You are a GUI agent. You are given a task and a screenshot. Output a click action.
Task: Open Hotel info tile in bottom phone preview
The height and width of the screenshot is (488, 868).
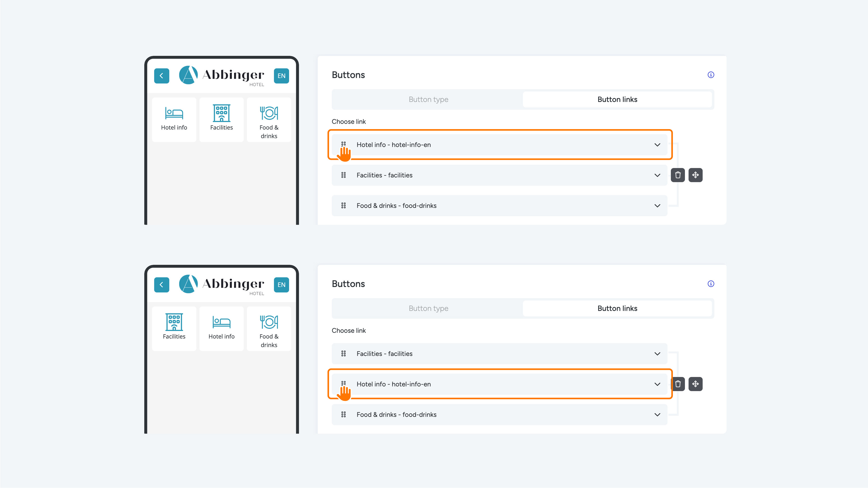click(221, 329)
